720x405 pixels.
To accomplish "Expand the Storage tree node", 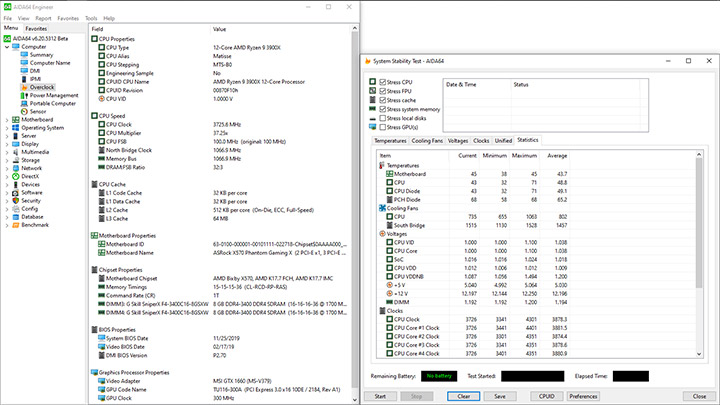I will point(7,159).
